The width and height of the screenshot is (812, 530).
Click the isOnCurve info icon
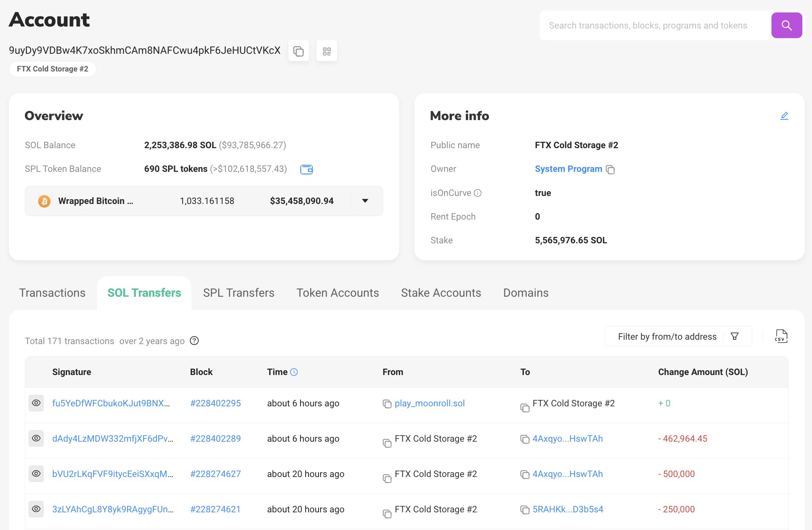click(x=477, y=193)
